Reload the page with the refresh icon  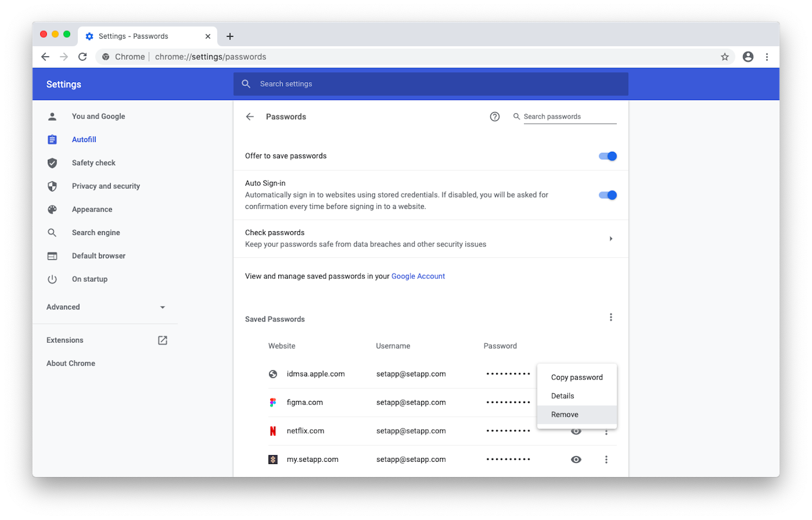[x=83, y=57]
